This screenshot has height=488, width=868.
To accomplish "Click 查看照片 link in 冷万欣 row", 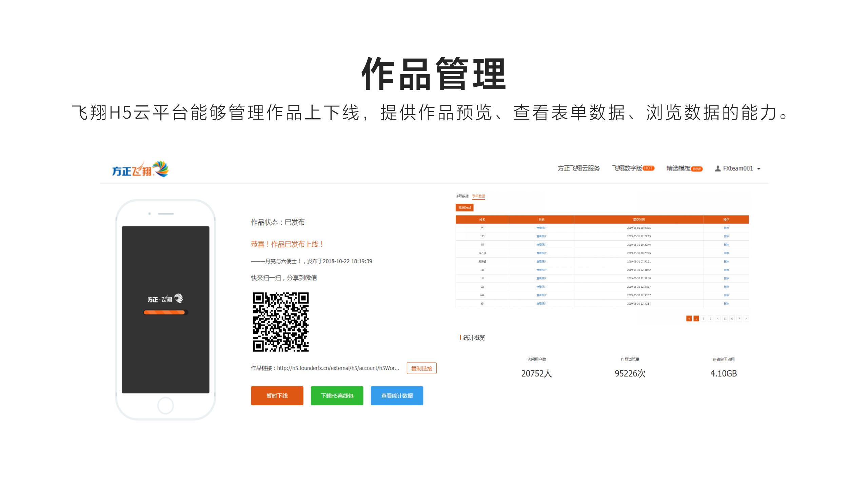I will pos(541,253).
